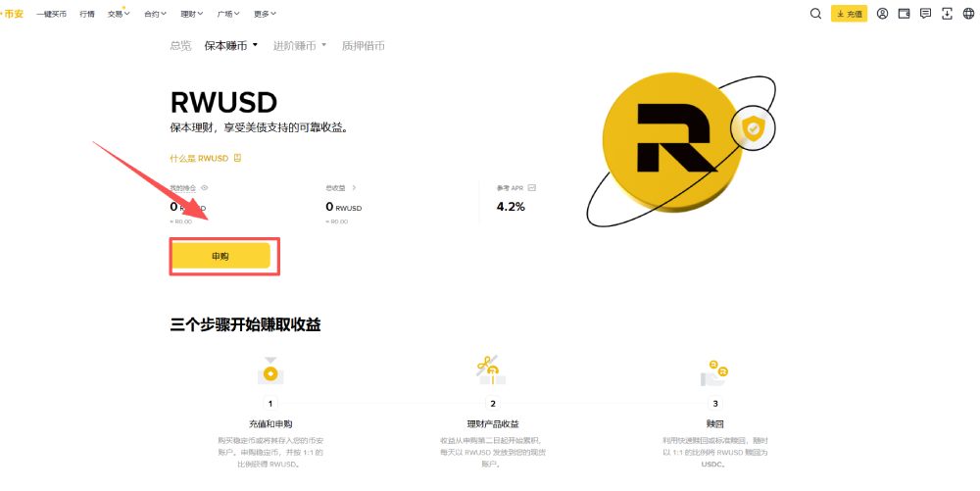Open the wallet icon in header
980x491 pixels.
[904, 14]
